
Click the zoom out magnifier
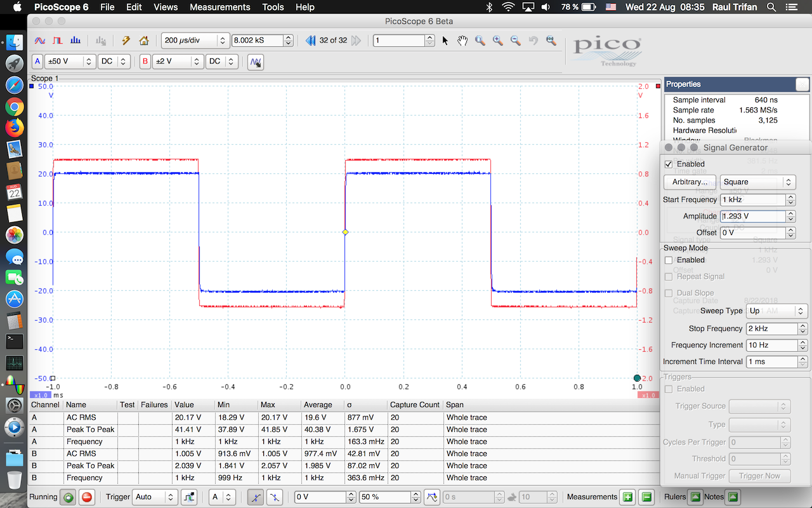tap(516, 41)
